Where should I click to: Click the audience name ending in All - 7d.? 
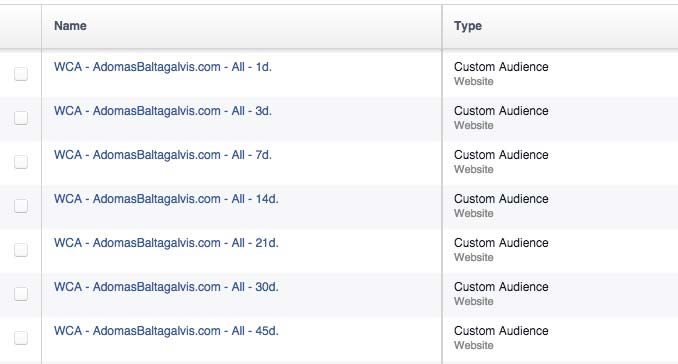pyautogui.click(x=163, y=155)
